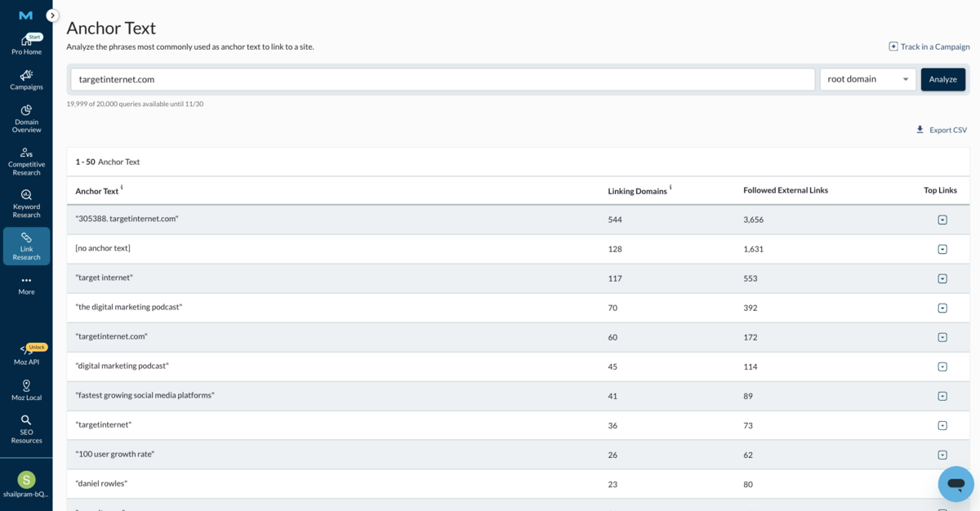Open the root domain dropdown

tap(867, 79)
